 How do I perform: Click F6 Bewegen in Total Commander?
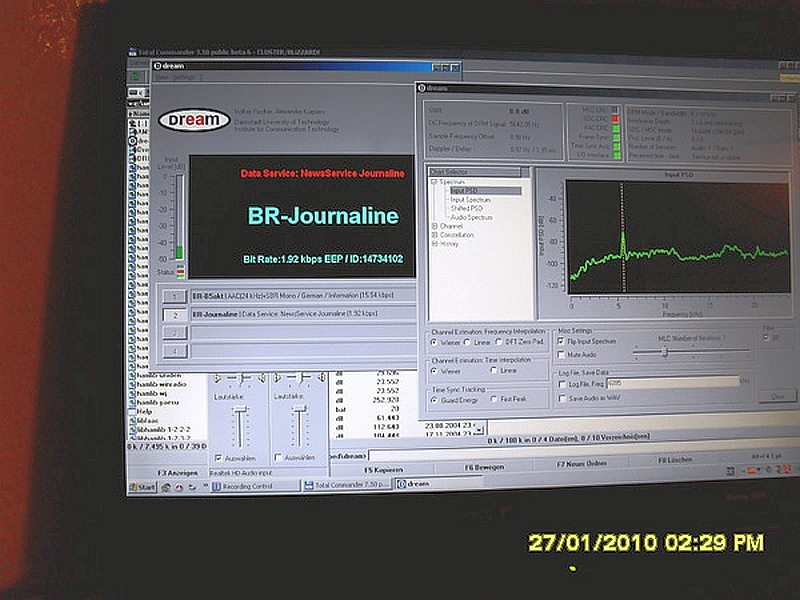[x=484, y=467]
